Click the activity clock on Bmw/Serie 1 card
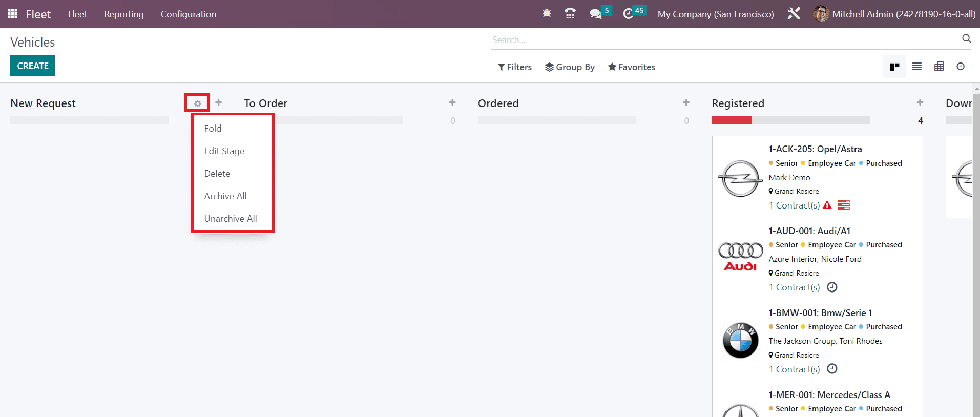 [x=832, y=369]
